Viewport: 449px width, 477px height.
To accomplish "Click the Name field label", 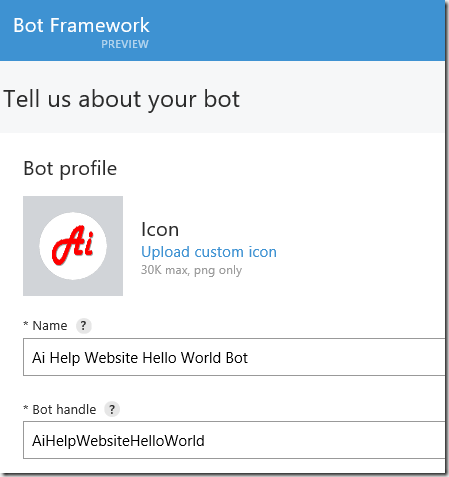I will pyautogui.click(x=50, y=326).
